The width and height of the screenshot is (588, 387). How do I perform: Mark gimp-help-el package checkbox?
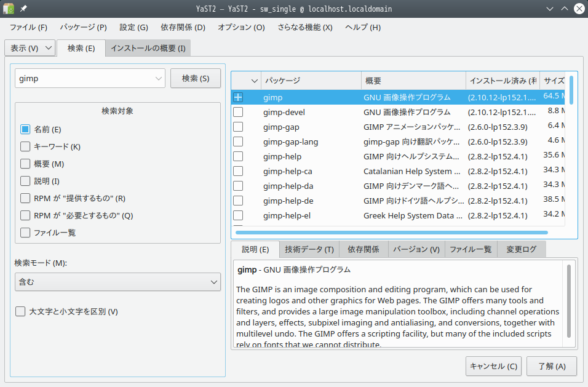point(238,215)
